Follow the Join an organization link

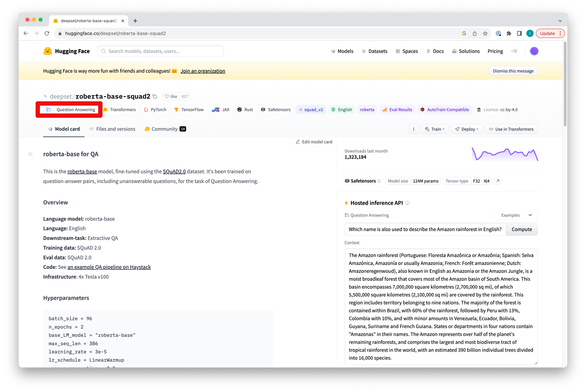point(203,71)
